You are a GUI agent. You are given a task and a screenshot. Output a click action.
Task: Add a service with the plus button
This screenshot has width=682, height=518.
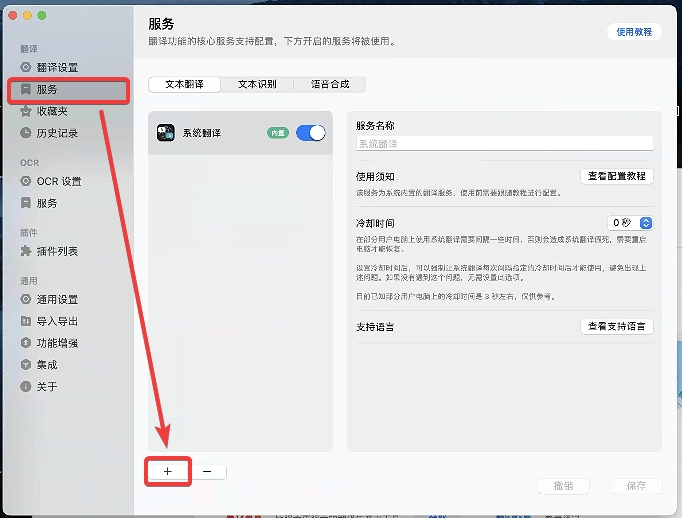[167, 471]
